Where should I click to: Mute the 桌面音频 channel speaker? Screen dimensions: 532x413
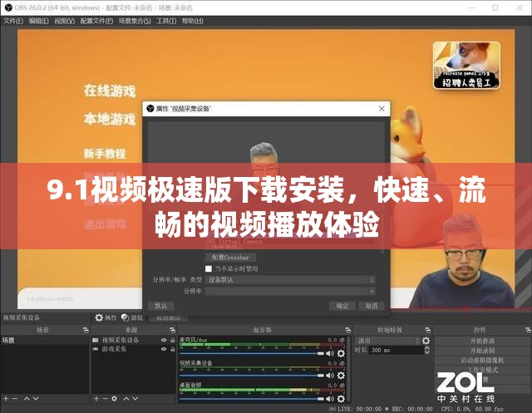pyautogui.click(x=330, y=399)
